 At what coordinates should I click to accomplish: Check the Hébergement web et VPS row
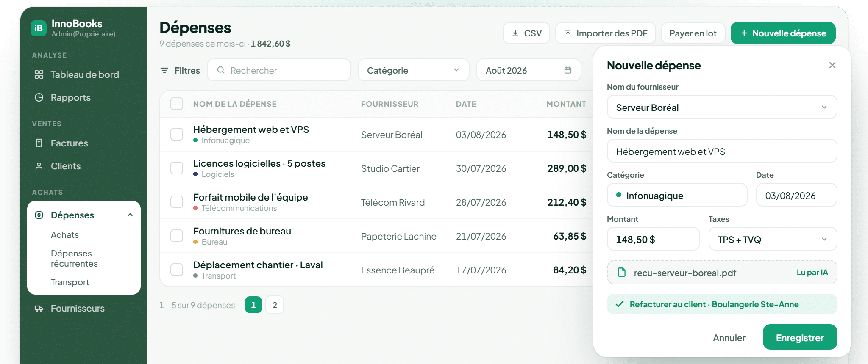177,134
